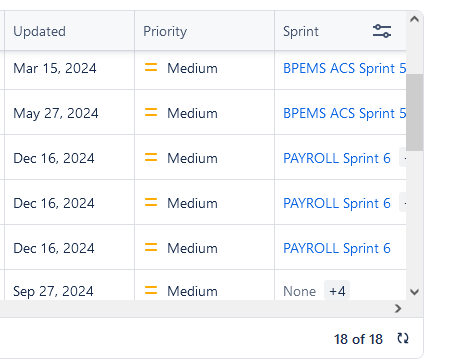This screenshot has width=449, height=364.
Task: Expand the +4 sprint badge
Action: (337, 291)
